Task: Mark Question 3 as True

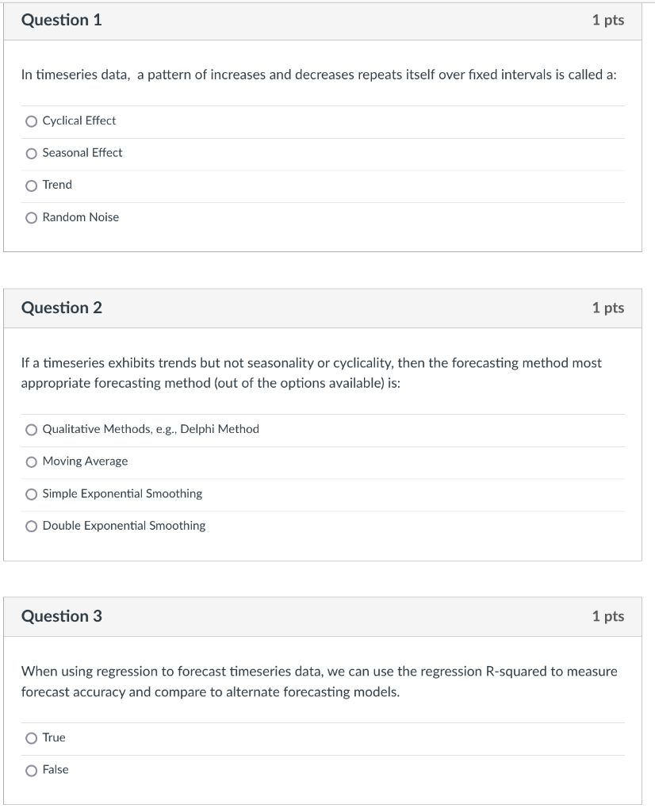Action: coord(31,738)
